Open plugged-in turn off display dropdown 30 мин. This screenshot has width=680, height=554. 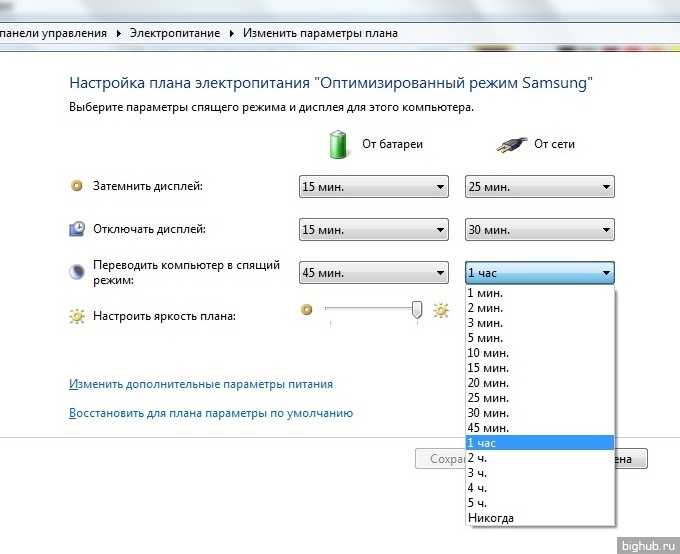tap(539, 229)
